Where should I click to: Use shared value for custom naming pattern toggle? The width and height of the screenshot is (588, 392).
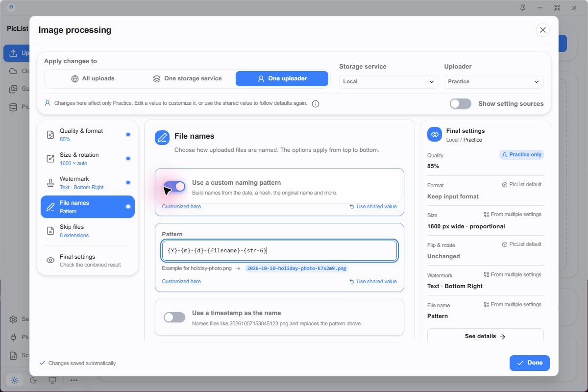(373, 207)
